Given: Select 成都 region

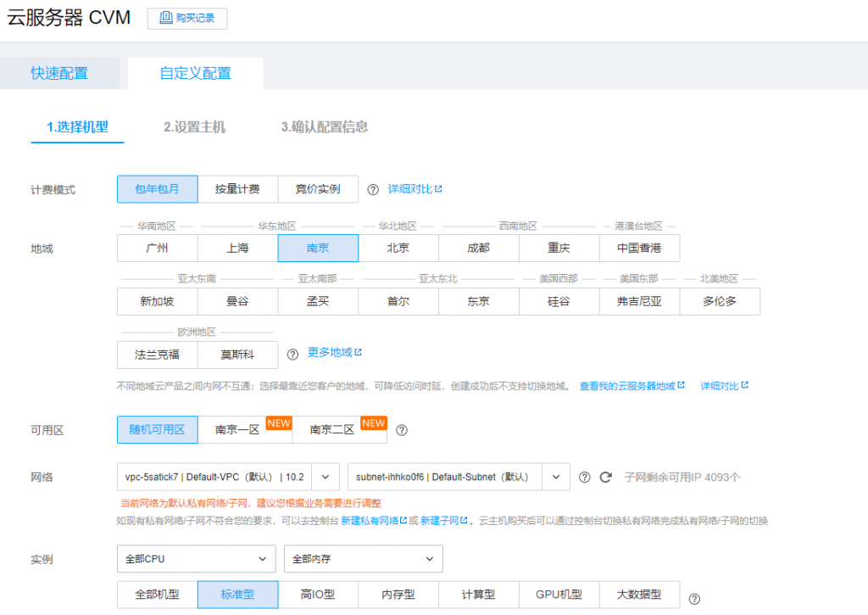Looking at the screenshot, I should [x=479, y=249].
